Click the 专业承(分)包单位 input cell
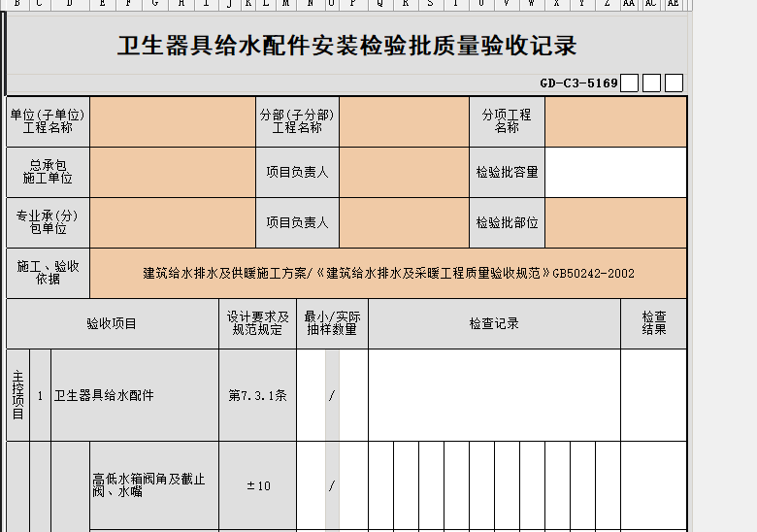The image size is (757, 532). click(x=172, y=222)
